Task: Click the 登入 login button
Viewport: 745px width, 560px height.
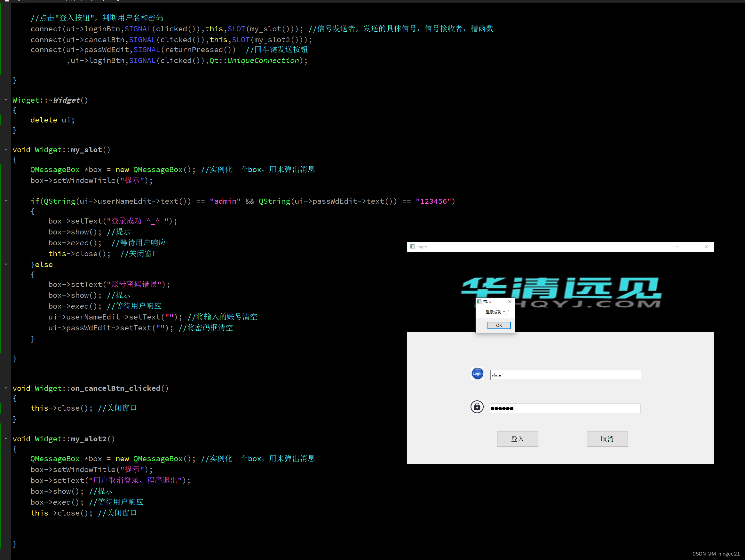Action: tap(517, 439)
